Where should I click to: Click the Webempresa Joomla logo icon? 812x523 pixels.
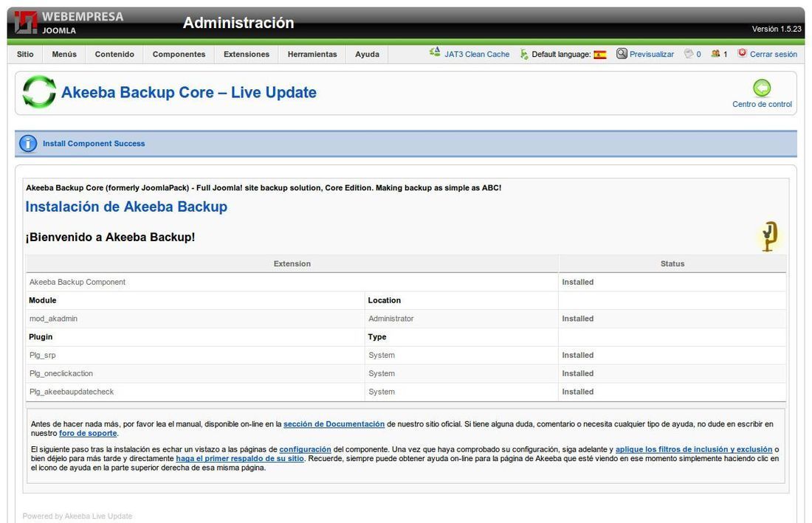[25, 23]
